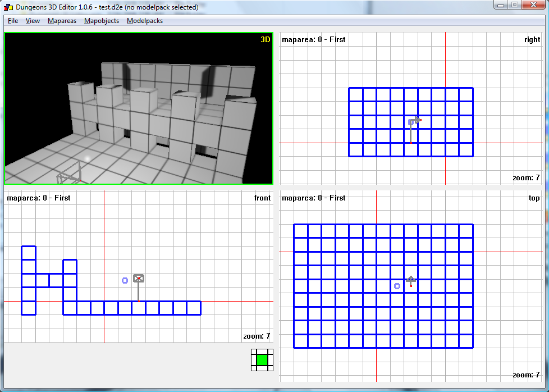The width and height of the screenshot is (549, 392).
Task: Click 'maparea: 0 - First' in front view
Action: 39,198
